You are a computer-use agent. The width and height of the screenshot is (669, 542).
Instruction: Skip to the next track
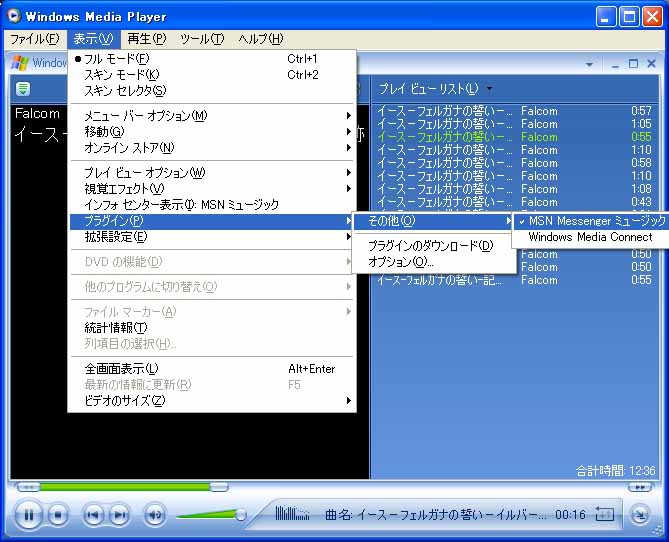coord(120,515)
